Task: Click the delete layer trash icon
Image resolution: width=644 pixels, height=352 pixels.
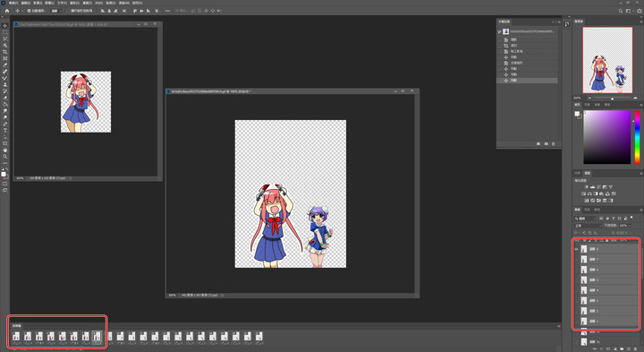Action: pos(635,348)
